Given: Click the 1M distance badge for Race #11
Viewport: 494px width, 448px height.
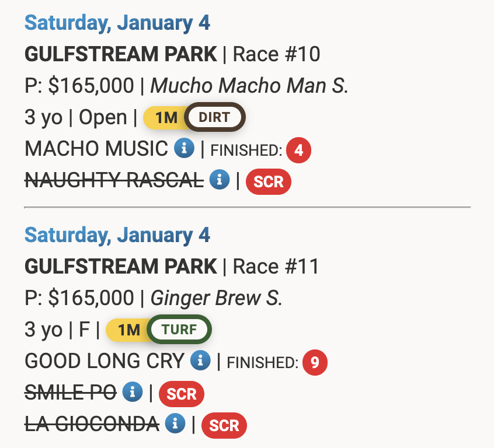Looking at the screenshot, I should point(128,330).
